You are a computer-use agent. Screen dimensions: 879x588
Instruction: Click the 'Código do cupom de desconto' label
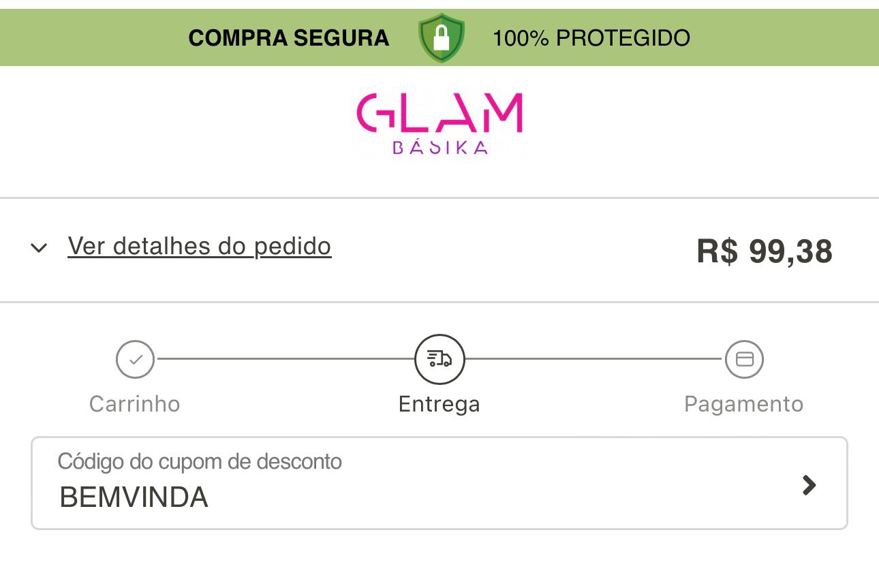200,461
